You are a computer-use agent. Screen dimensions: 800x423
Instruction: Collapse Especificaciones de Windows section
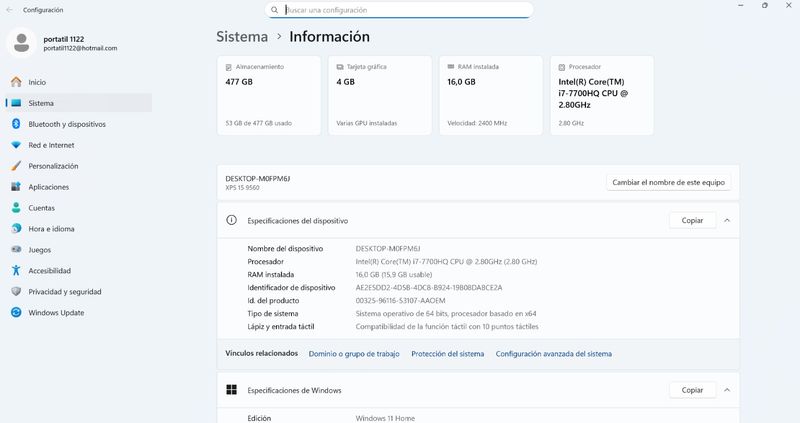click(x=727, y=390)
